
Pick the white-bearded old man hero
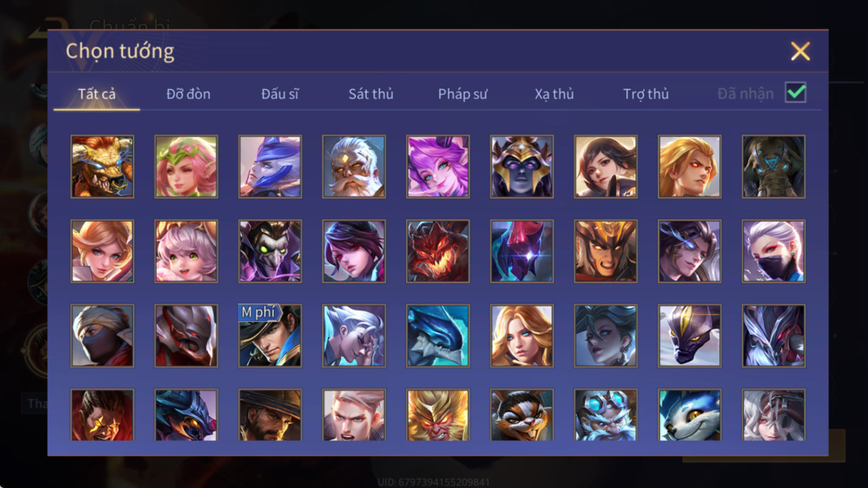(354, 166)
